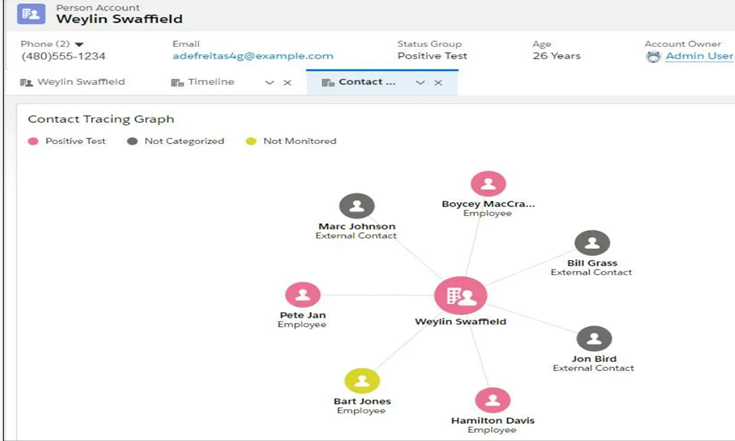735x441 pixels.
Task: Click the Jon Bird contact node
Action: point(594,339)
